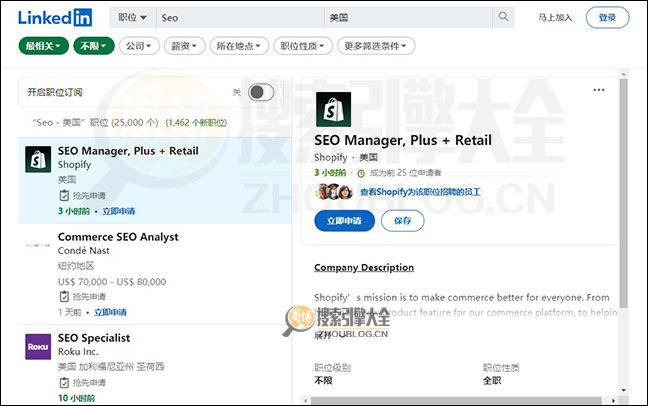Screen dimensions: 648x406
Task: Click Roku logo in SEO Specialist listing
Action: 38,346
